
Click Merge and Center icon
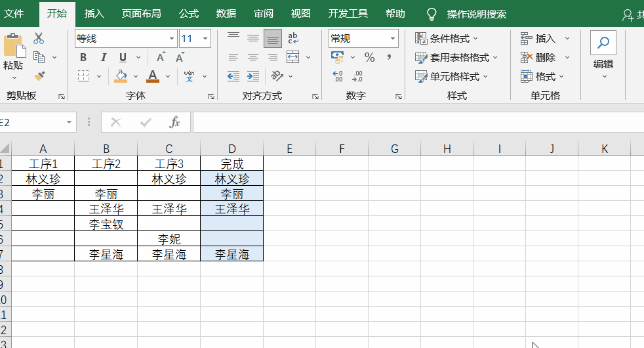pos(293,57)
